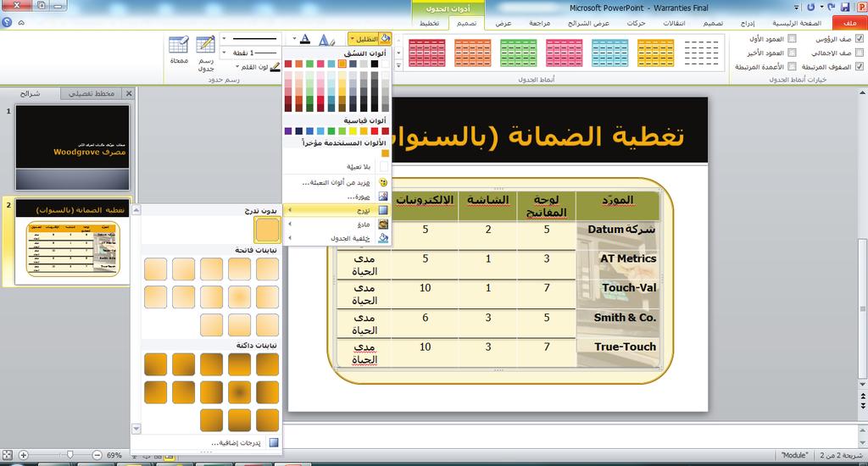This screenshot has width=868, height=466.
Task: Click the text fill color A icon
Action: (x=305, y=39)
